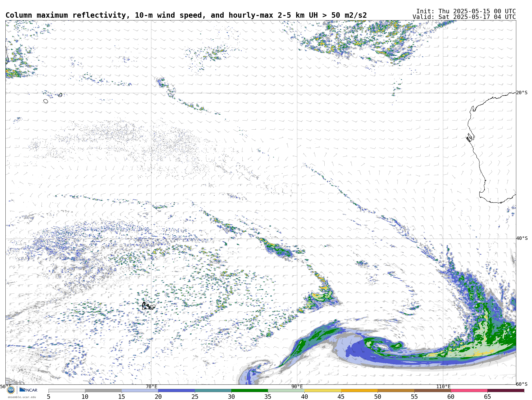The image size is (532, 400).
Task: Click the light gray 5–10 dBZ swatch
Action: coord(67,391)
